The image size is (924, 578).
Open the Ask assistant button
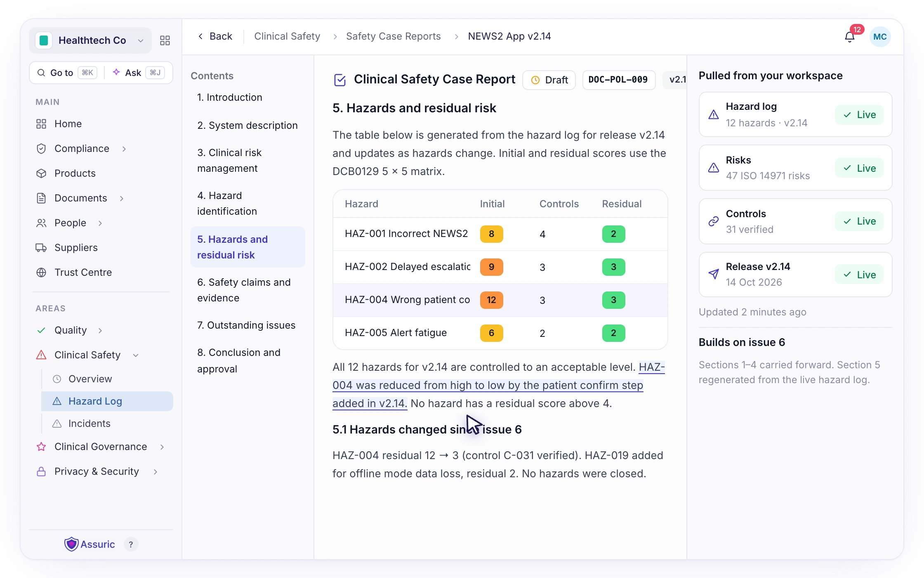click(x=138, y=73)
